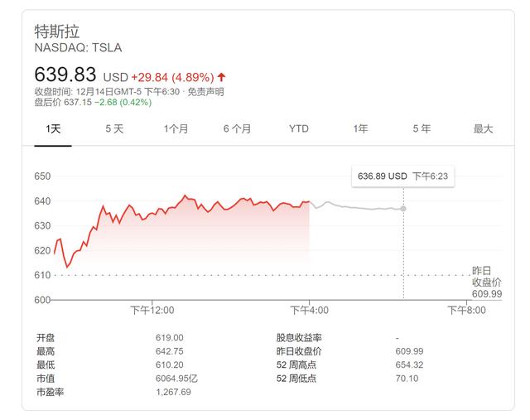Click the 下午12:00 axis label
Image resolution: width=530 pixels, height=420 pixels.
tap(152, 310)
